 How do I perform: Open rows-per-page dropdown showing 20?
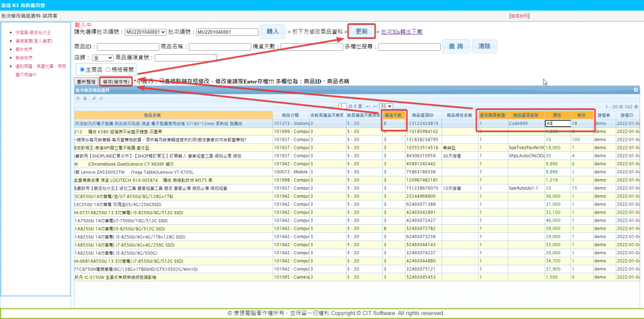click(386, 106)
